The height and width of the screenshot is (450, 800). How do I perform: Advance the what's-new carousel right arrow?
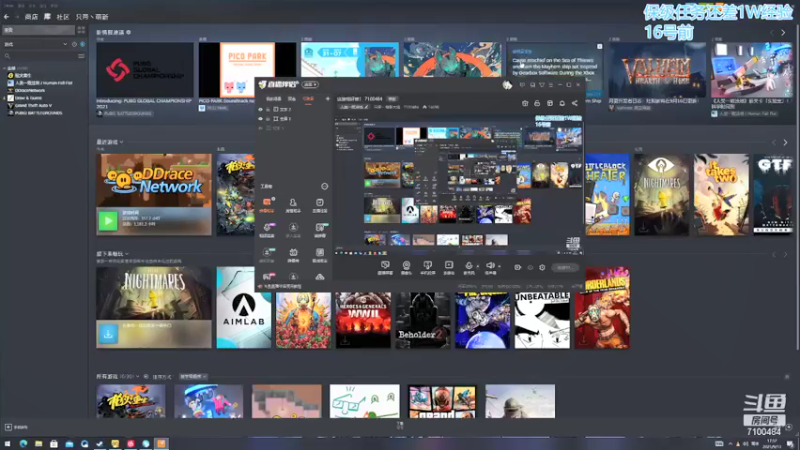(783, 32)
